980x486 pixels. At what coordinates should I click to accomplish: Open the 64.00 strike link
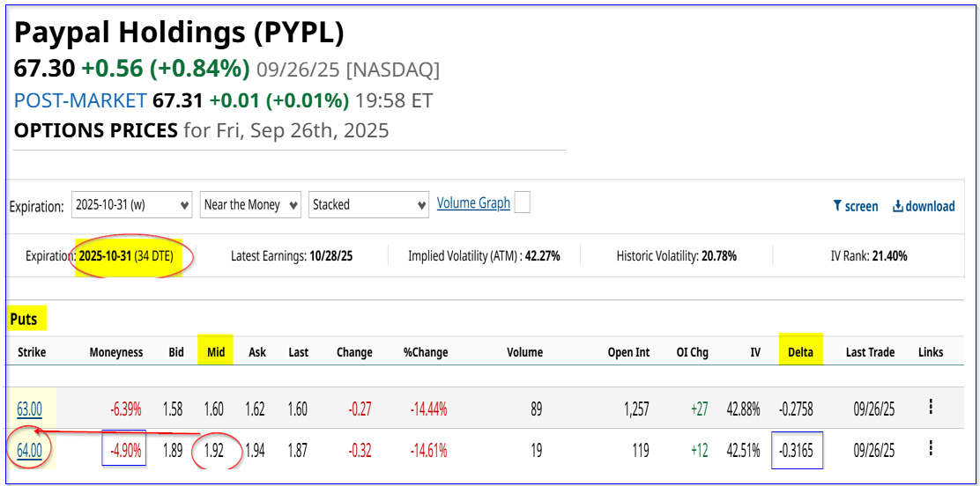click(29, 451)
